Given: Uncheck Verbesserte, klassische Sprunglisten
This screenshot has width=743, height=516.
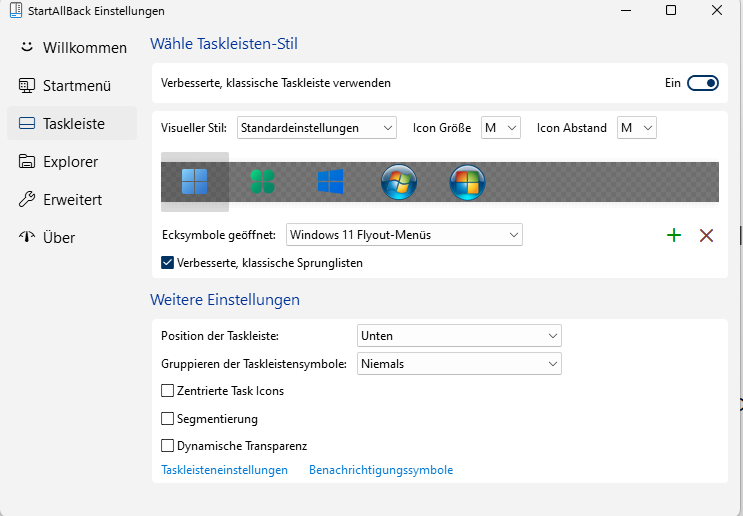Looking at the screenshot, I should point(168,263).
